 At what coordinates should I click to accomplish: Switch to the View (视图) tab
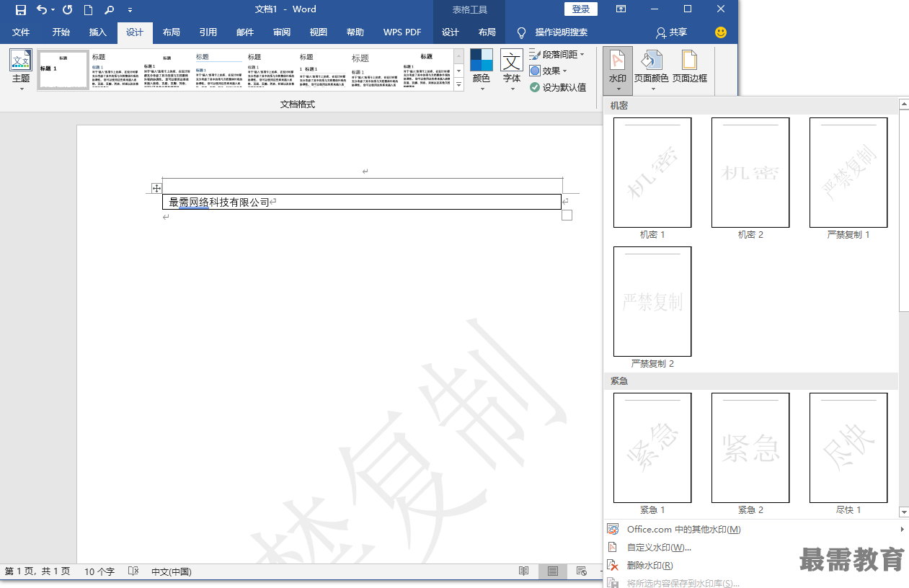point(319,32)
